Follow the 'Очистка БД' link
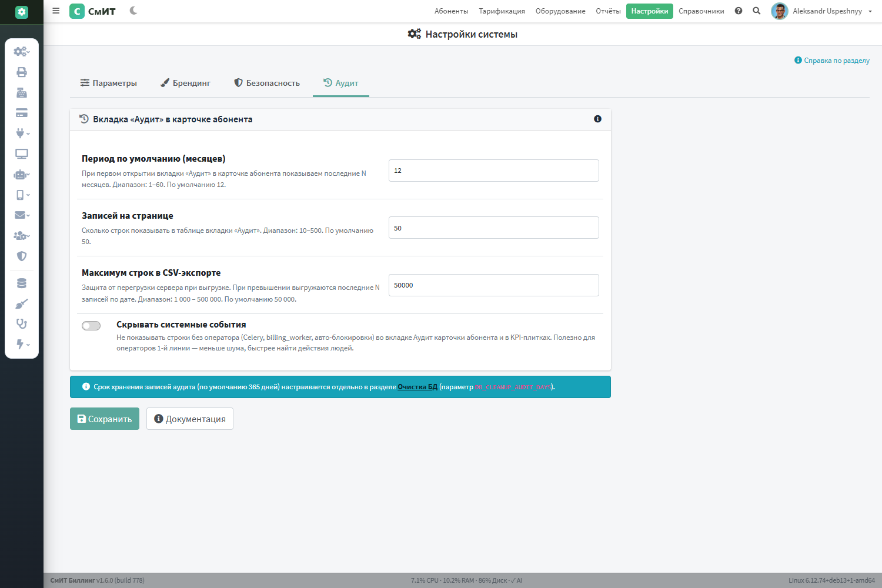The width and height of the screenshot is (882, 588). 417,387
